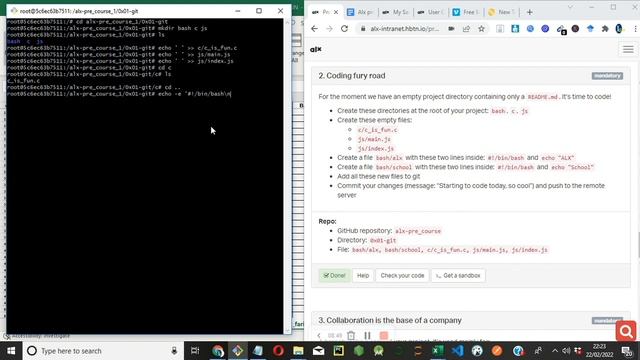This screenshot has width=640, height=360.
Task: Open Task View on the taskbar
Action: [195, 351]
